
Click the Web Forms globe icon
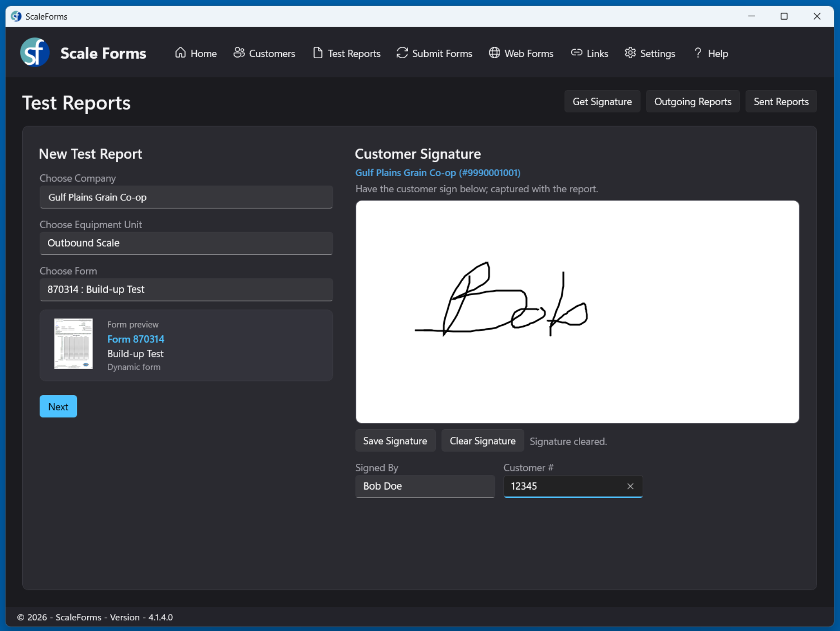click(494, 53)
